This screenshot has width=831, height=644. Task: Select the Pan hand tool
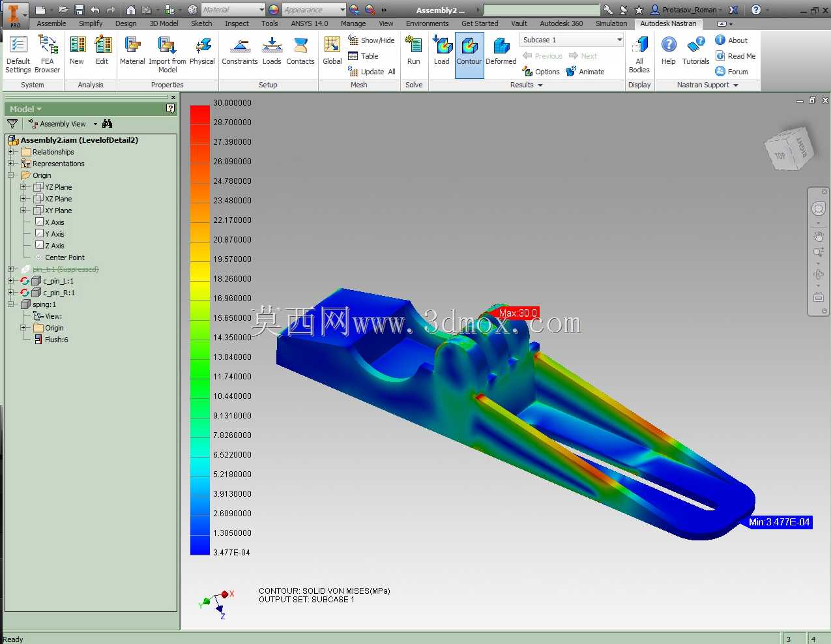coord(819,236)
